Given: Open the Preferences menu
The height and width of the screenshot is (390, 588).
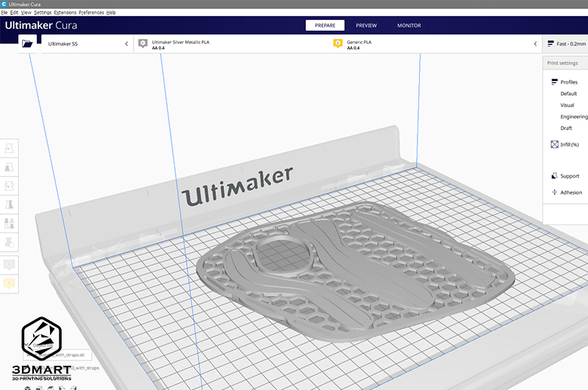Looking at the screenshot, I should (91, 13).
